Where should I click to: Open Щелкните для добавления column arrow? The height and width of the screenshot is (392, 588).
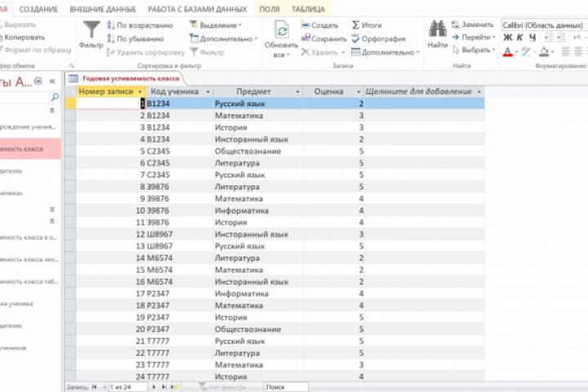[479, 91]
